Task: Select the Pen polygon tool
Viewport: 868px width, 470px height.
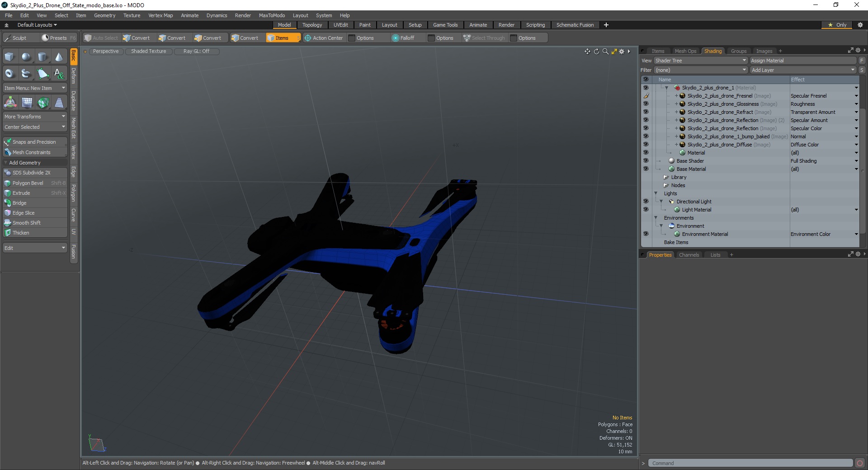Action: (42, 73)
